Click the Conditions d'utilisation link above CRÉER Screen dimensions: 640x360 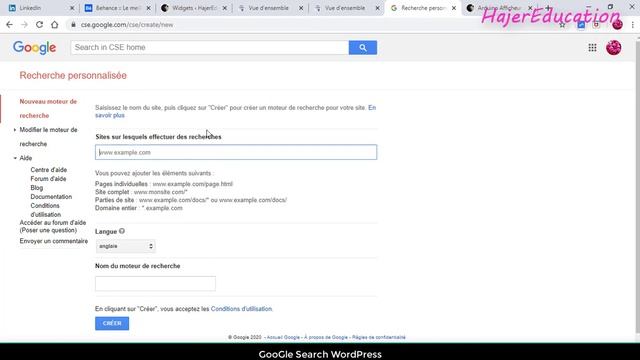[x=241, y=309]
